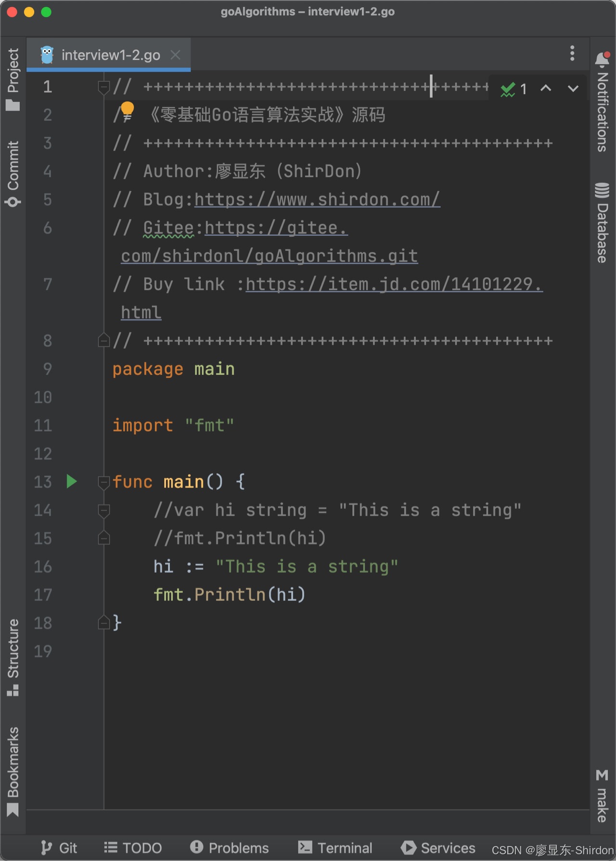Click the 'main' function name at line 13
616x861 pixels.
tap(183, 482)
